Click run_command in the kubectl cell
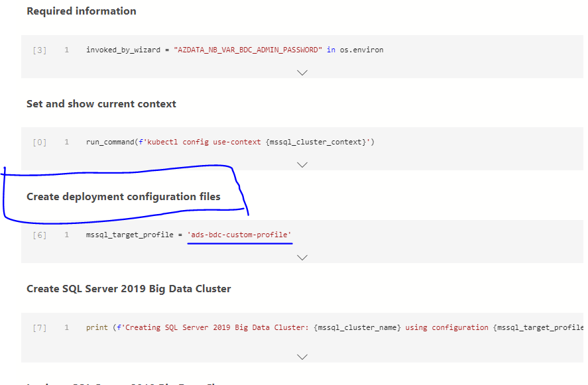 tap(110, 142)
